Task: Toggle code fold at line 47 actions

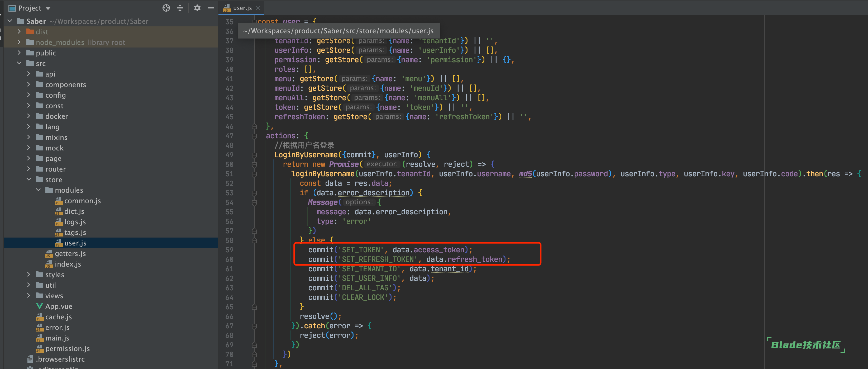Action: point(254,136)
